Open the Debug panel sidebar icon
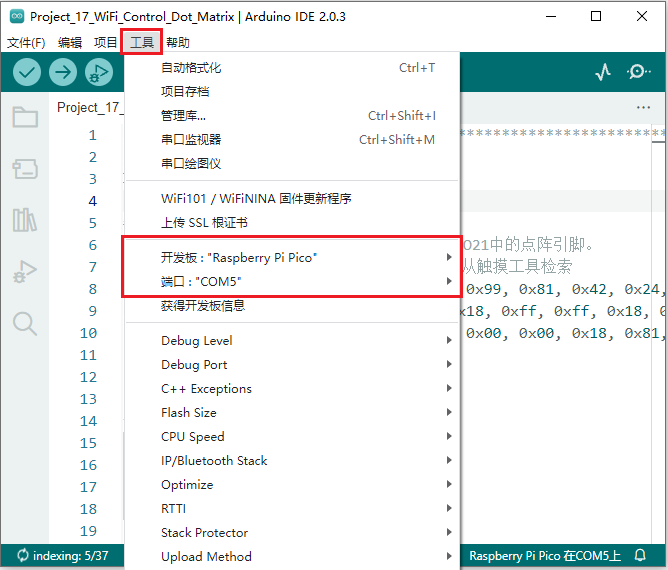This screenshot has height=570, width=668. tap(25, 271)
